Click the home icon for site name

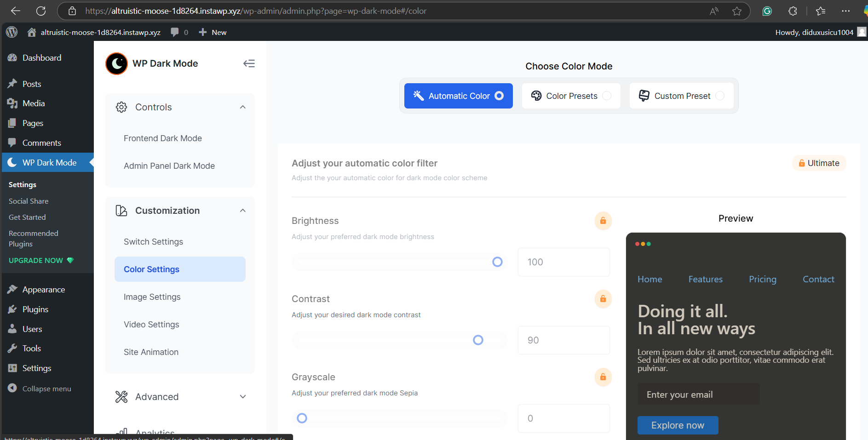click(x=32, y=32)
